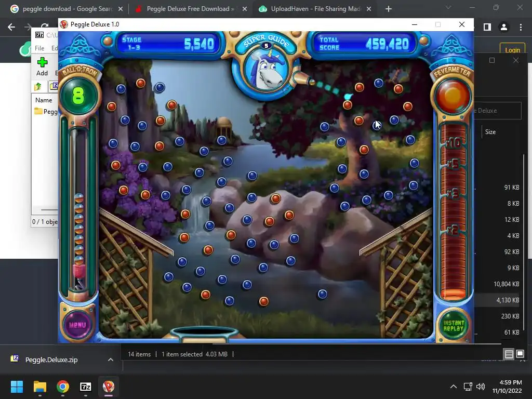This screenshot has width=532, height=399.
Task: Close the peggle download Google tab
Action: coord(121,9)
